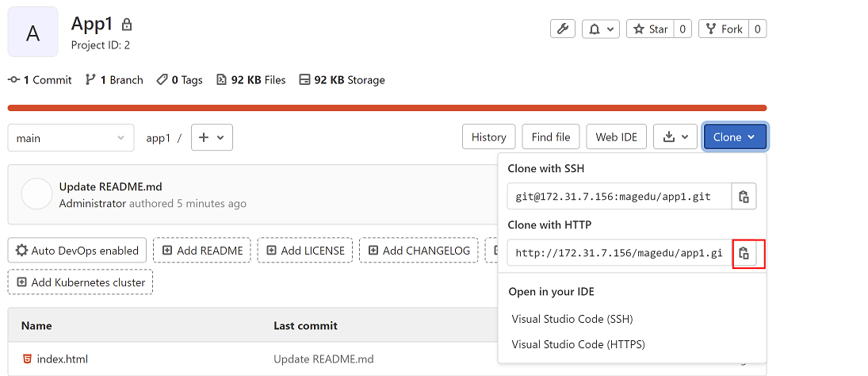Click the Find file button

(x=551, y=137)
